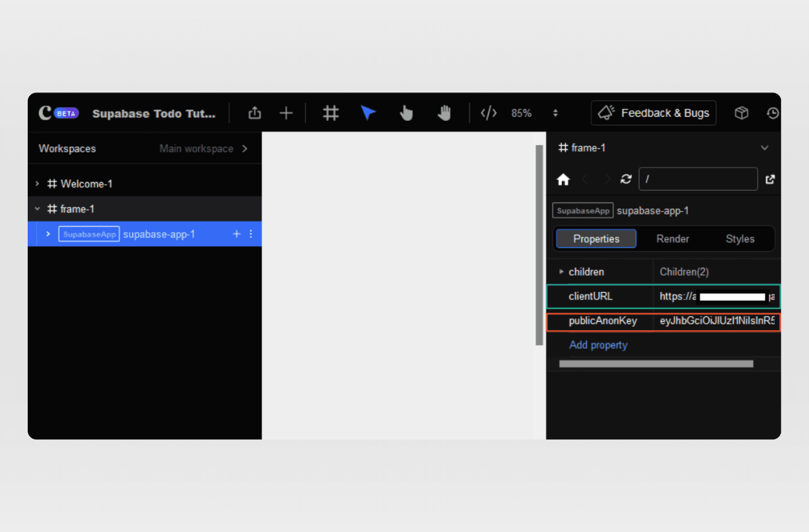The width and height of the screenshot is (809, 532).
Task: Click the Feedback & Bugs button
Action: tap(653, 113)
